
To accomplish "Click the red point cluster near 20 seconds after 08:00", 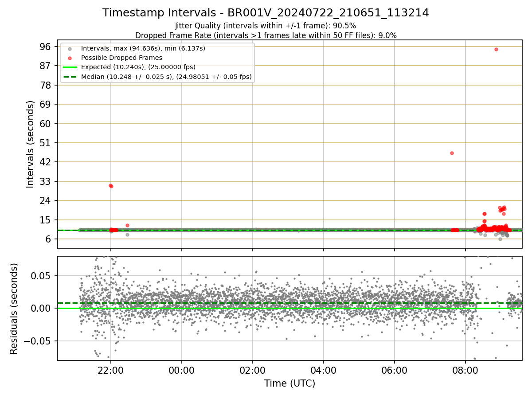I will (x=502, y=209).
